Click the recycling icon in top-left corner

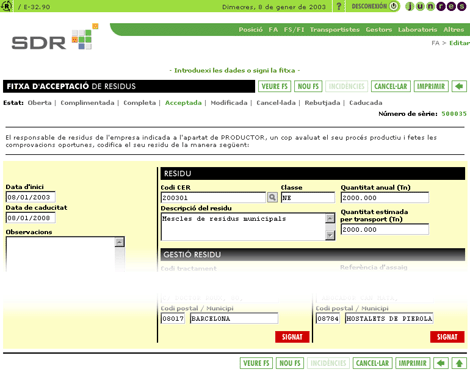[6, 6]
